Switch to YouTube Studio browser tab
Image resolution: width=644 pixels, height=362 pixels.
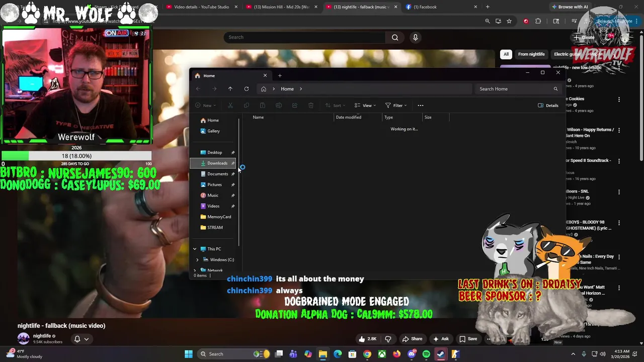(x=202, y=7)
